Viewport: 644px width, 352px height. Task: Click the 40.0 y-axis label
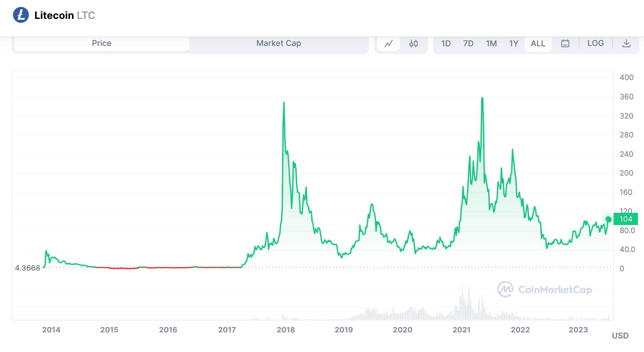(627, 249)
